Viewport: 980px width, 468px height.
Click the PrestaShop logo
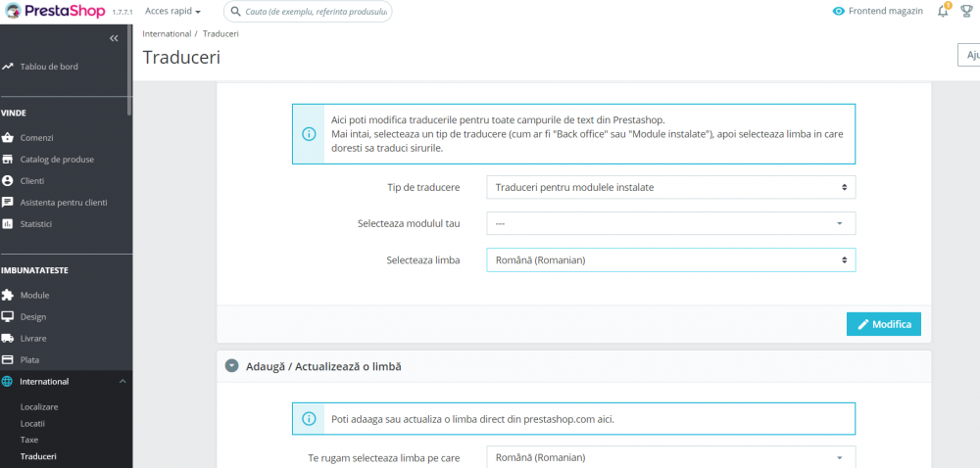(56, 11)
